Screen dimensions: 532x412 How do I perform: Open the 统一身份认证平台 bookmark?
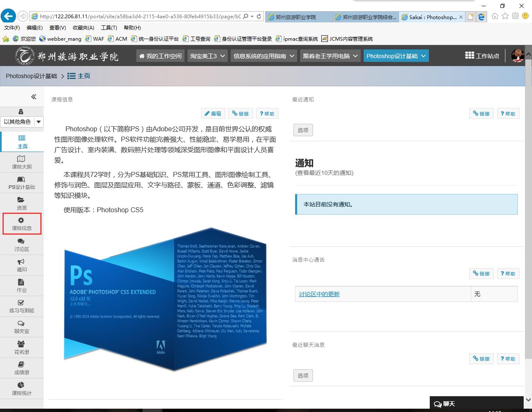pyautogui.click(x=155, y=39)
